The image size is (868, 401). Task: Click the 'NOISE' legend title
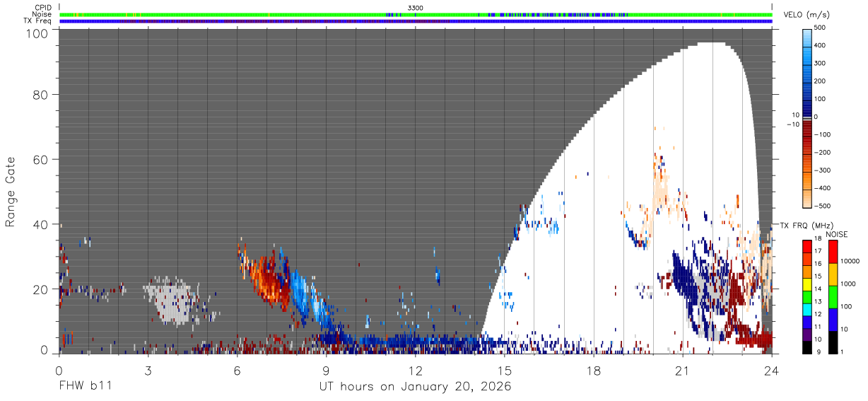(836, 234)
